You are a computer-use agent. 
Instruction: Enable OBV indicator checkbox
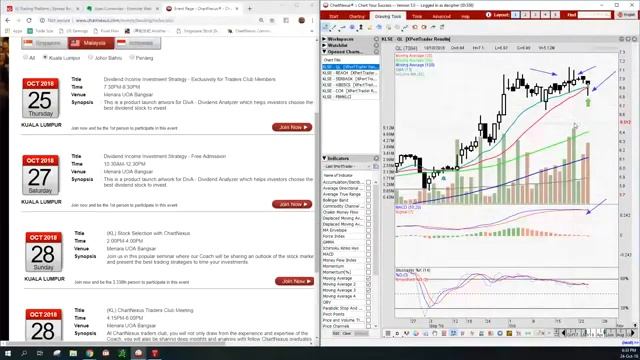[369, 302]
